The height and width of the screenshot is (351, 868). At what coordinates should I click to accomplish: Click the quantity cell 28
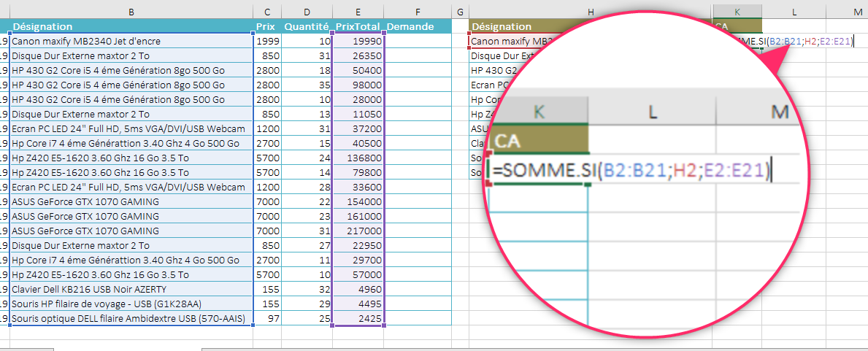307,187
